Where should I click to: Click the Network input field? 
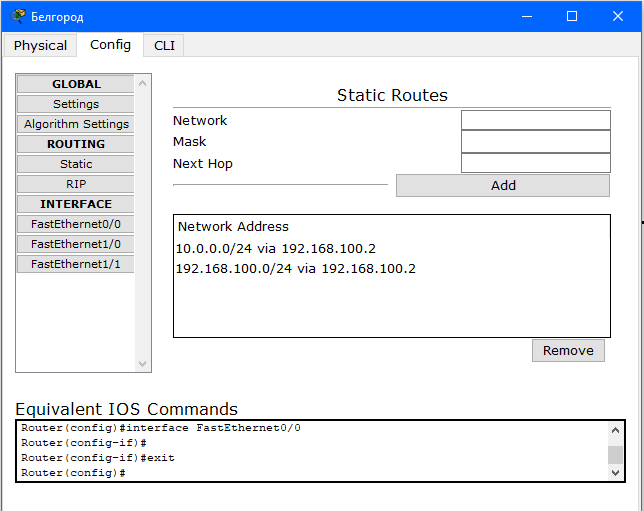(x=536, y=120)
